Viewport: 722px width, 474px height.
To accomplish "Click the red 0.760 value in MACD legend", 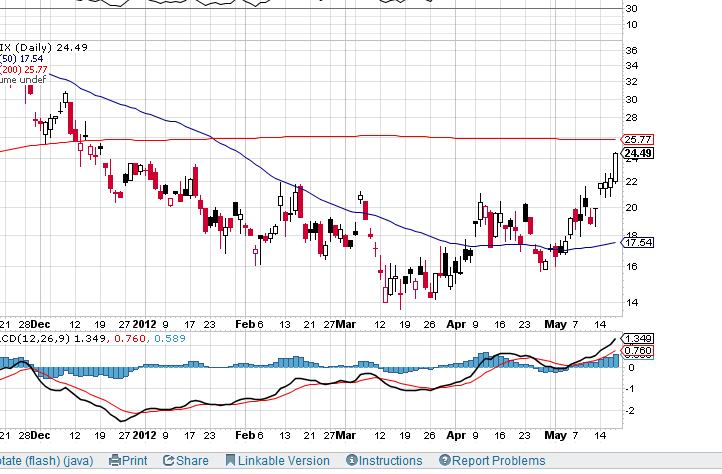I will point(130,339).
